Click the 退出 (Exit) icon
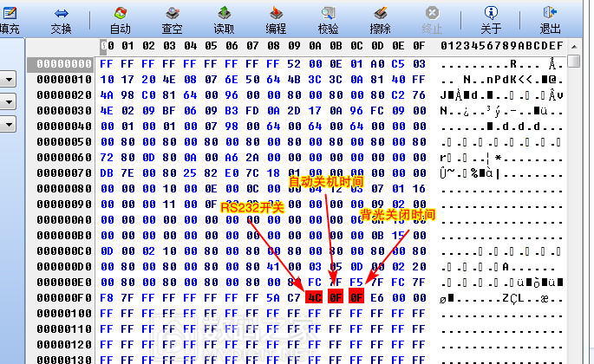594x364 pixels. (x=550, y=13)
